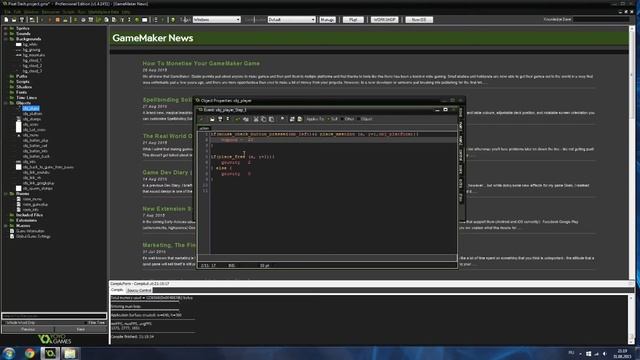The image size is (640, 360).
Task: Create a font via toolbar icon
Action: tap(122, 20)
